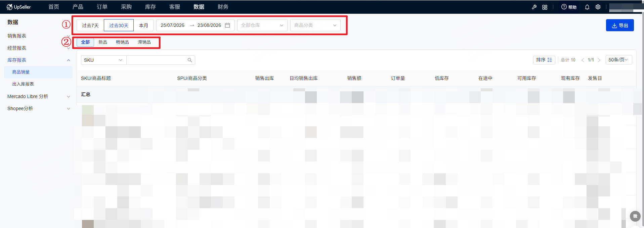Open the 库存 top menu
The image size is (644, 228).
(151, 7)
